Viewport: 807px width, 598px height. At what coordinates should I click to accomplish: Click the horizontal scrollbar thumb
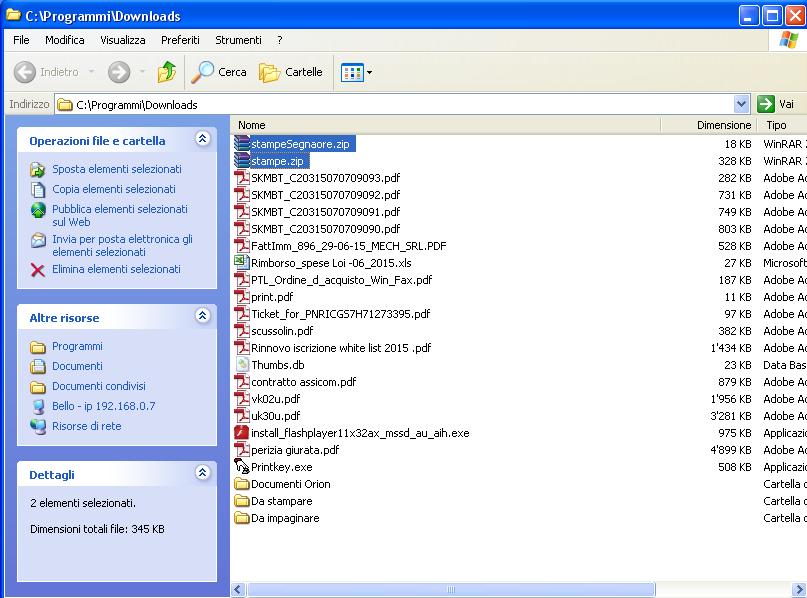pyautogui.click(x=450, y=590)
